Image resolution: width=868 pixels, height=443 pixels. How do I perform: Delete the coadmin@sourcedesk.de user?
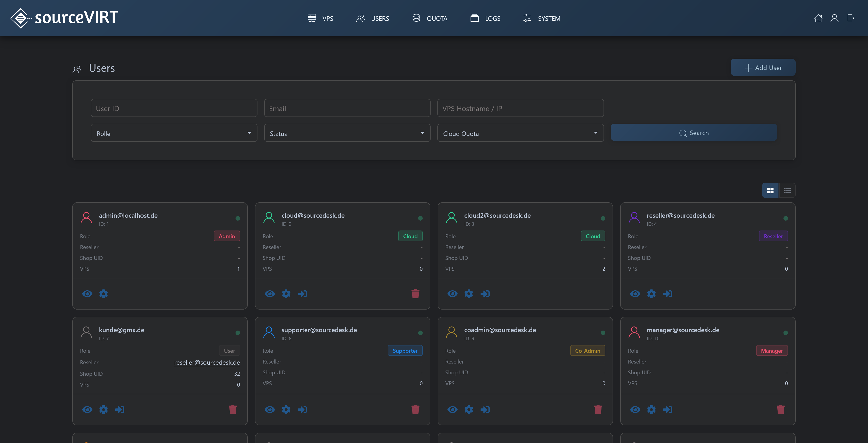598,409
